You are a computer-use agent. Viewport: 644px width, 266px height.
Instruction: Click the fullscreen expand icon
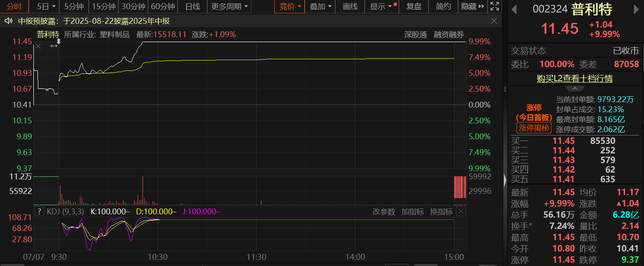(x=494, y=6)
